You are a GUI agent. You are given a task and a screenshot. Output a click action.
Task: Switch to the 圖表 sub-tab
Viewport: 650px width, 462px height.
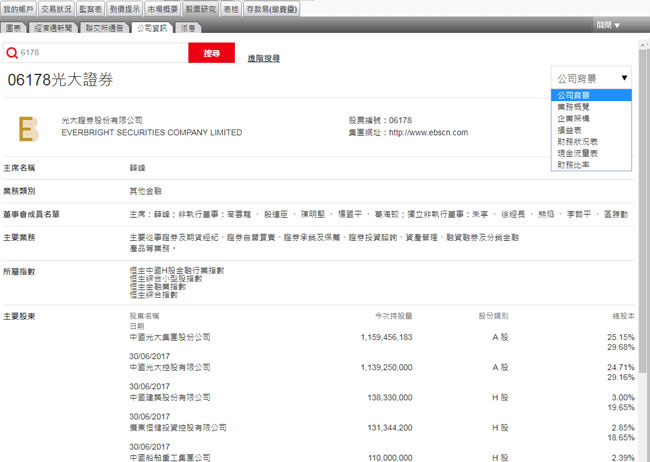tap(14, 28)
